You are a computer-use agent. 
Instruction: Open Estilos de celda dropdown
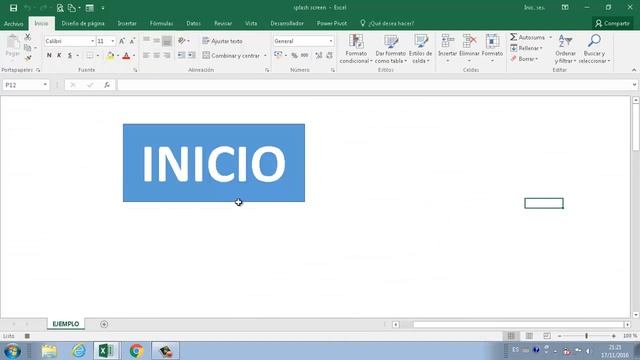click(x=420, y=49)
